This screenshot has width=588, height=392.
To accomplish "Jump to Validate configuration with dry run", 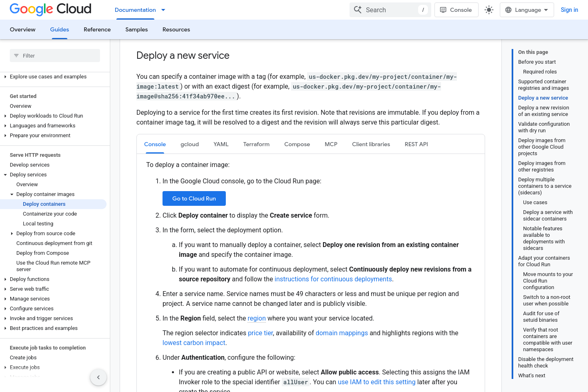I will (x=544, y=127).
